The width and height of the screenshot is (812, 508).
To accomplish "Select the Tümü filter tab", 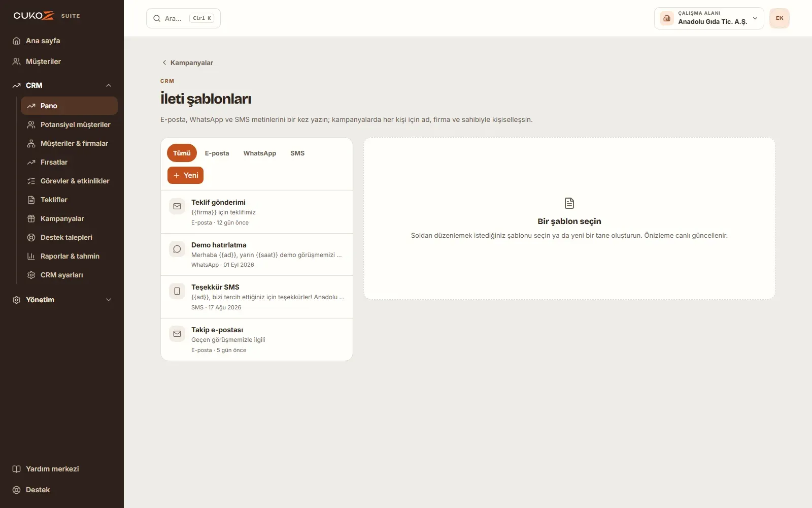I will (182, 153).
